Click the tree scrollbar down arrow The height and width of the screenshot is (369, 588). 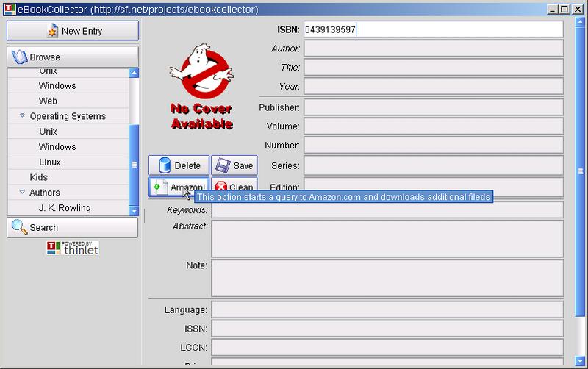(x=134, y=211)
